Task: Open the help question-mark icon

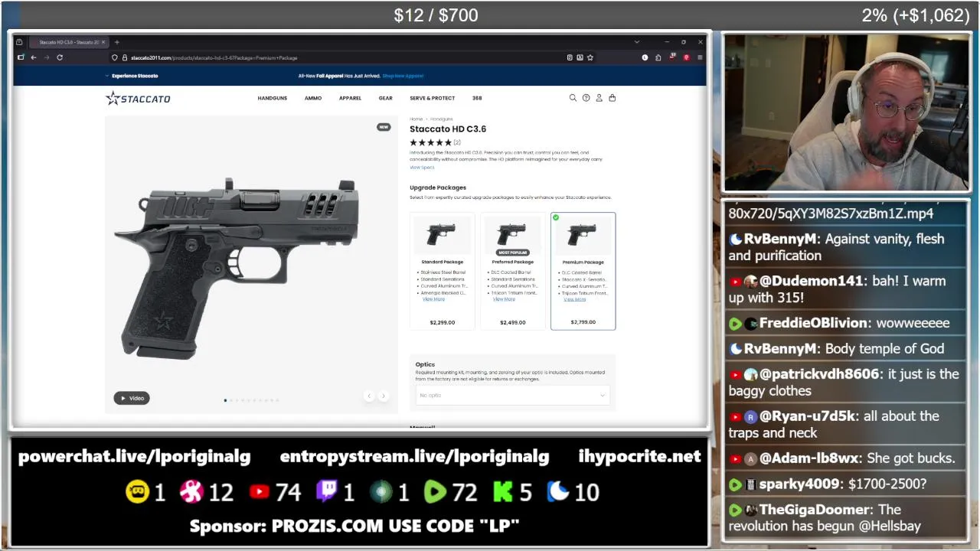Action: (x=586, y=98)
